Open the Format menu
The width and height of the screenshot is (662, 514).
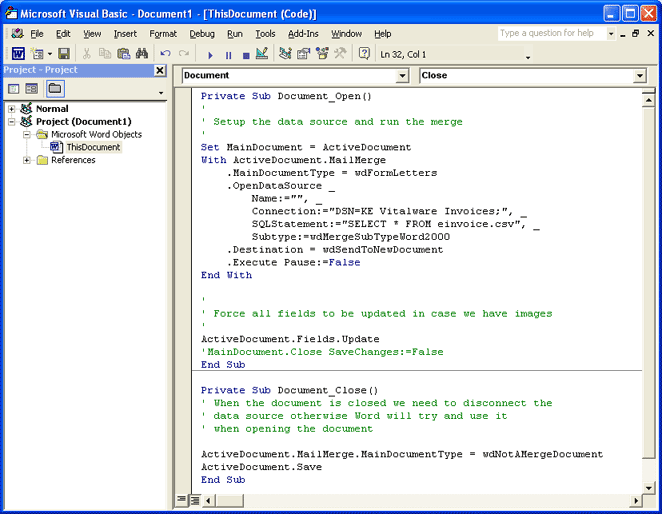click(163, 34)
